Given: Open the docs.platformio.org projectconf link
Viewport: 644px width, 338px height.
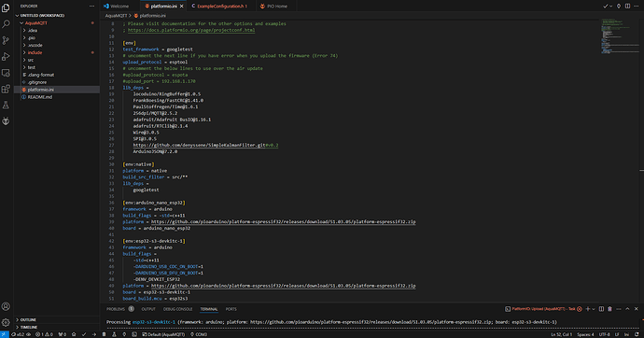Looking at the screenshot, I should tap(191, 30).
